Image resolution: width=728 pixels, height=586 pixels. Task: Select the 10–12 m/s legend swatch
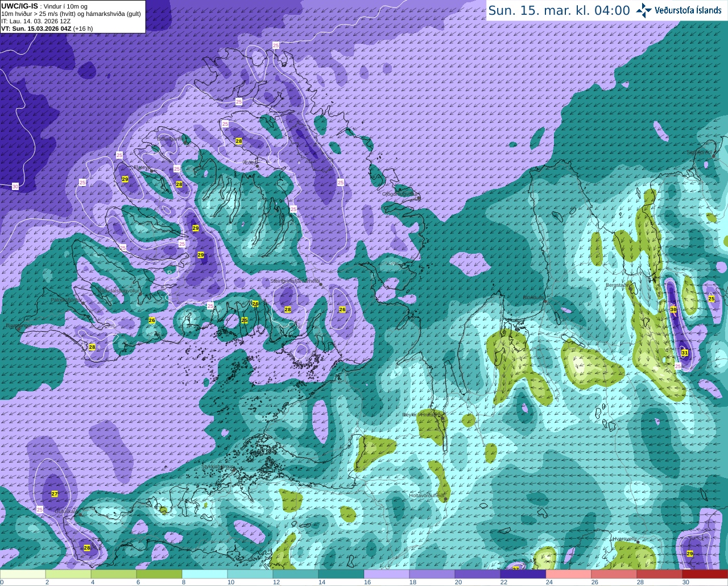(x=250, y=573)
